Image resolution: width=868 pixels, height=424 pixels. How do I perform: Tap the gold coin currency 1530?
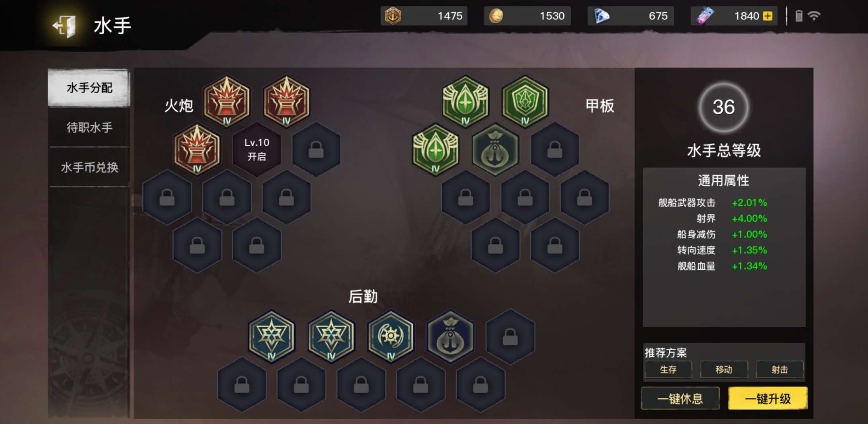click(527, 16)
